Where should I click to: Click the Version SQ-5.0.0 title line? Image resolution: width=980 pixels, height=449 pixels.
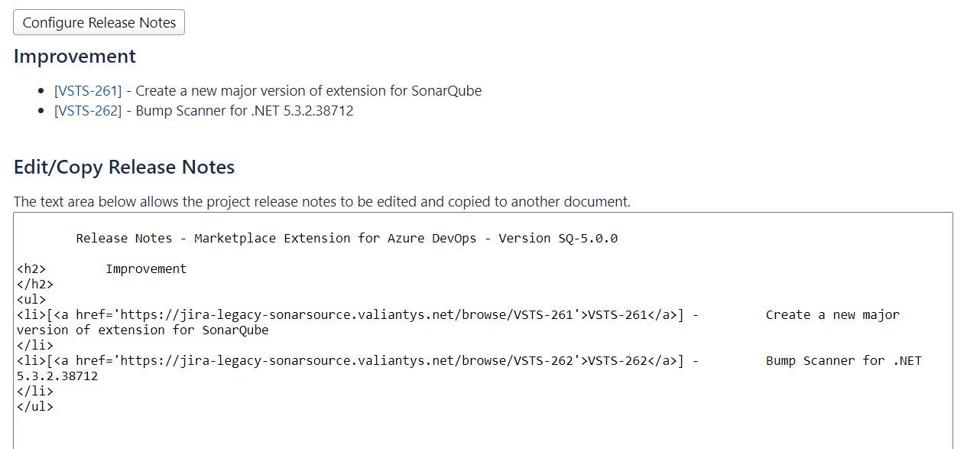click(x=346, y=238)
